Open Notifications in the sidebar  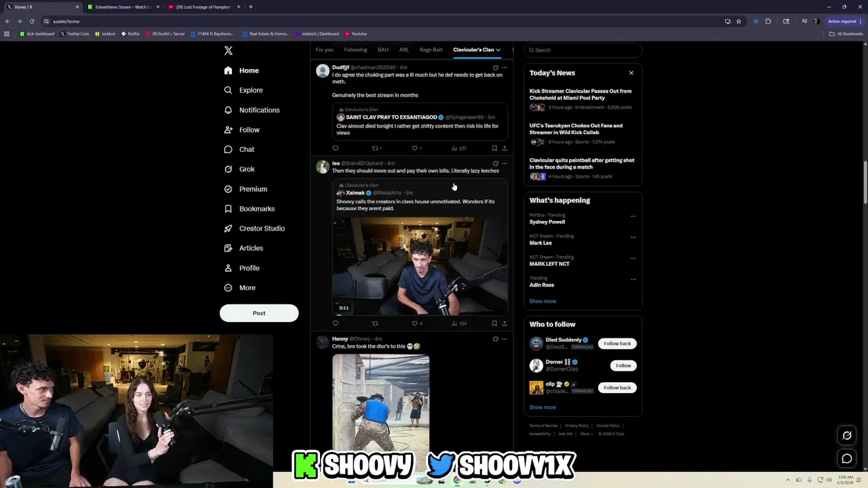(x=252, y=110)
